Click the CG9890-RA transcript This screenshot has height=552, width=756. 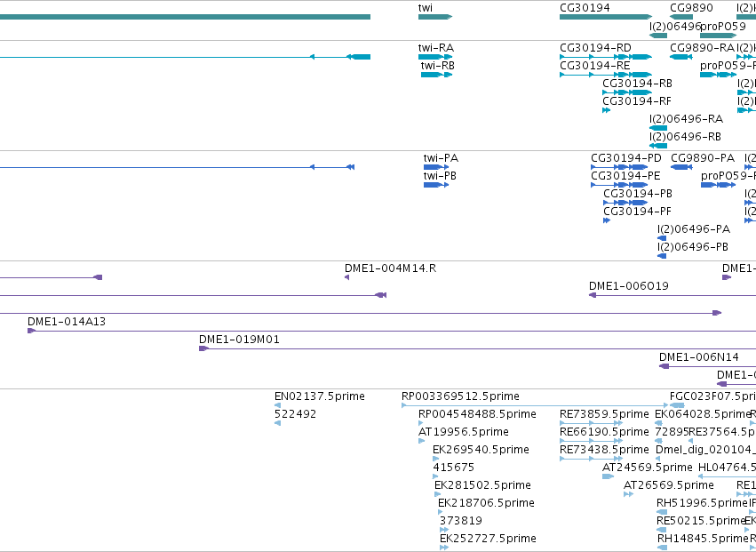click(x=680, y=57)
